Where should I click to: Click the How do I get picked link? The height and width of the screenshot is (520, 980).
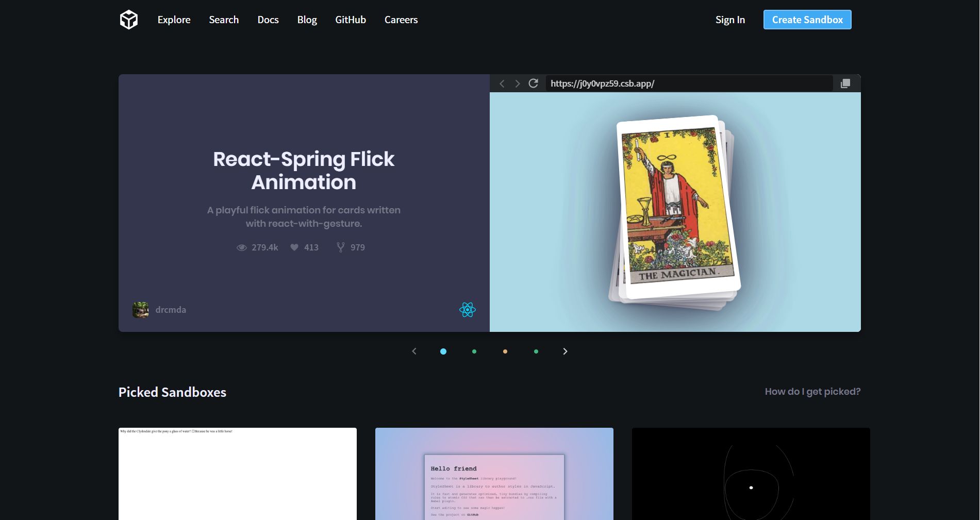(x=812, y=392)
